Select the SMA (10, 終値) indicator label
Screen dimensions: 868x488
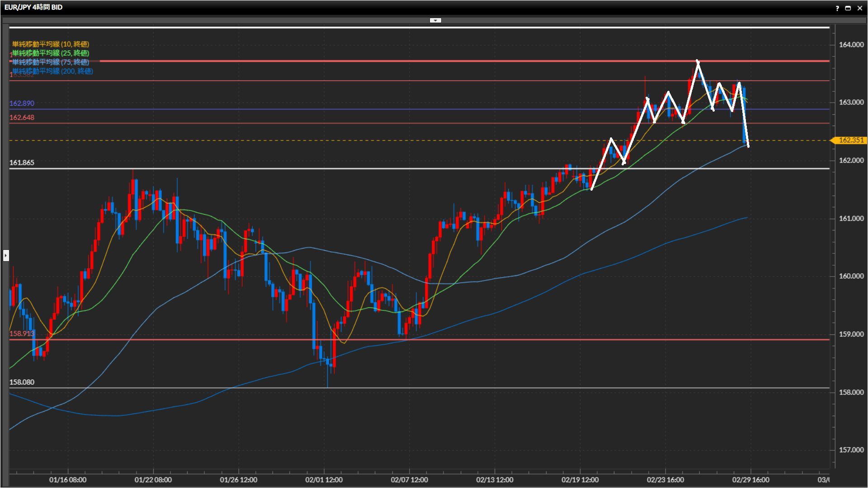51,44
